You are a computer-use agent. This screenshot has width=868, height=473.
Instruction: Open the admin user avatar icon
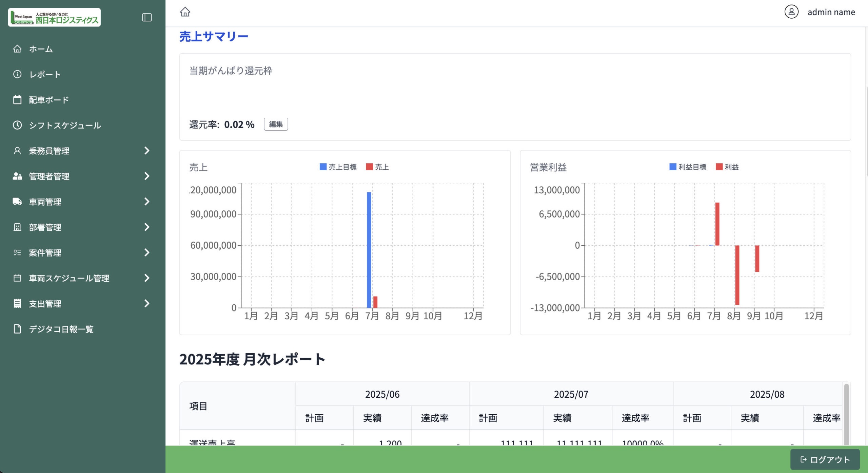point(791,12)
